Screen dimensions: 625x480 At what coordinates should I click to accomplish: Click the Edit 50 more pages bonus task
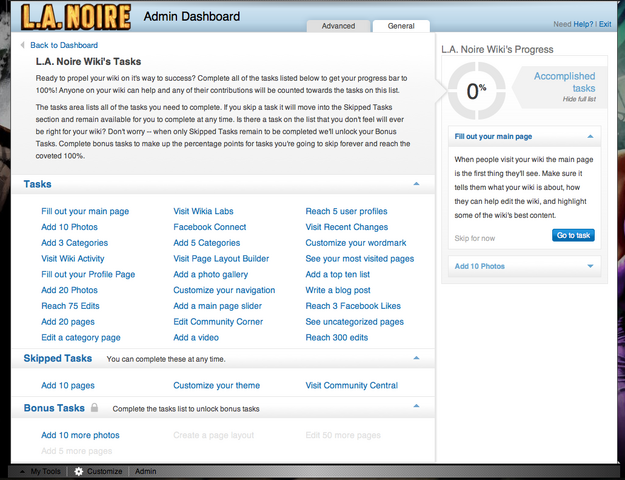tap(343, 435)
